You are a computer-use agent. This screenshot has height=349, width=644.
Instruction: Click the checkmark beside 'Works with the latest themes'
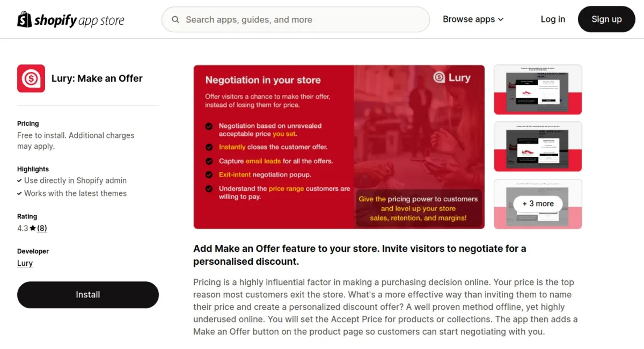(19, 193)
